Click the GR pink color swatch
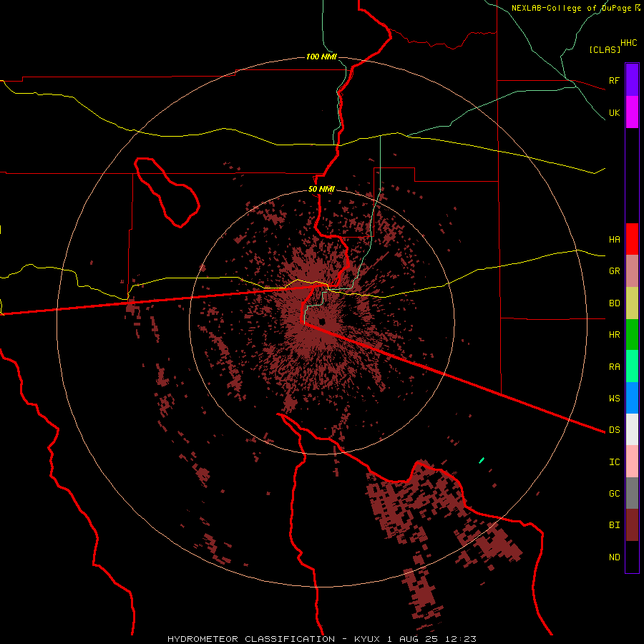This screenshot has height=644, width=644. click(x=632, y=271)
